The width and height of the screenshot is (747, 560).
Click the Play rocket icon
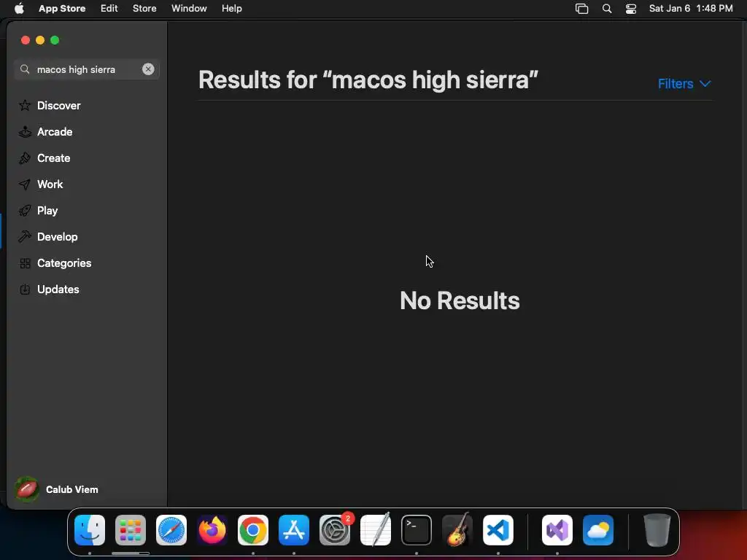click(25, 211)
